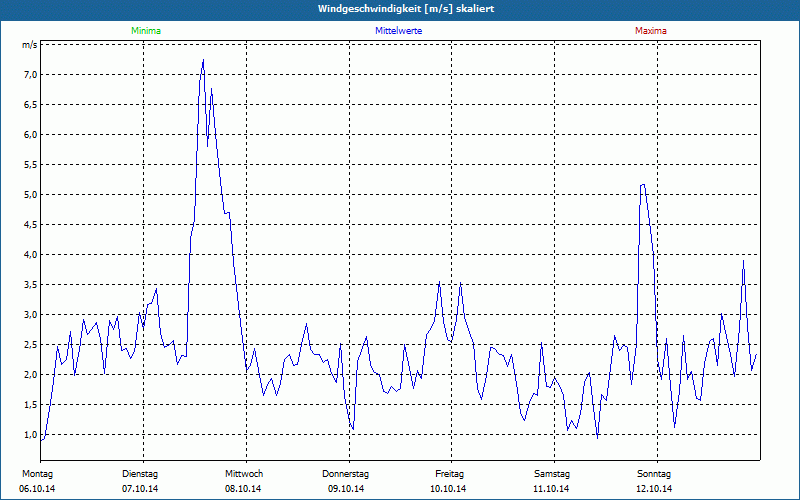Click the 5,5 y-axis value
800x500 pixels.
click(x=31, y=165)
